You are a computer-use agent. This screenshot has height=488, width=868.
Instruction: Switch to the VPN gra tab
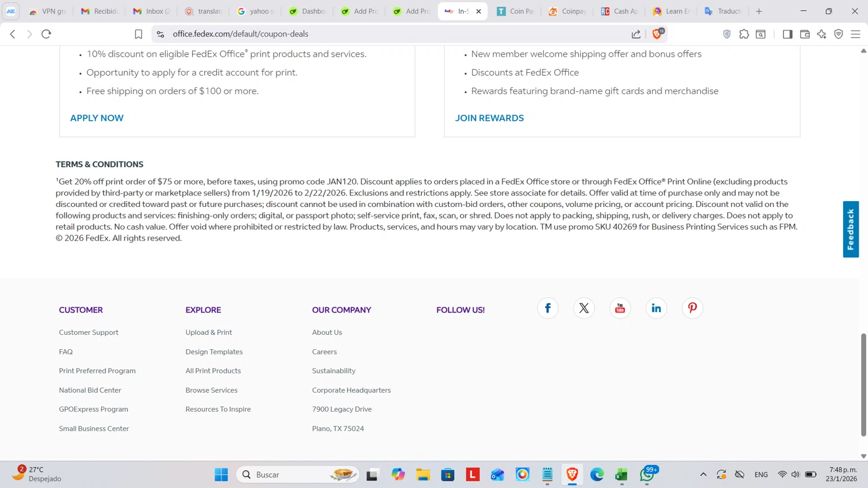[x=48, y=11]
